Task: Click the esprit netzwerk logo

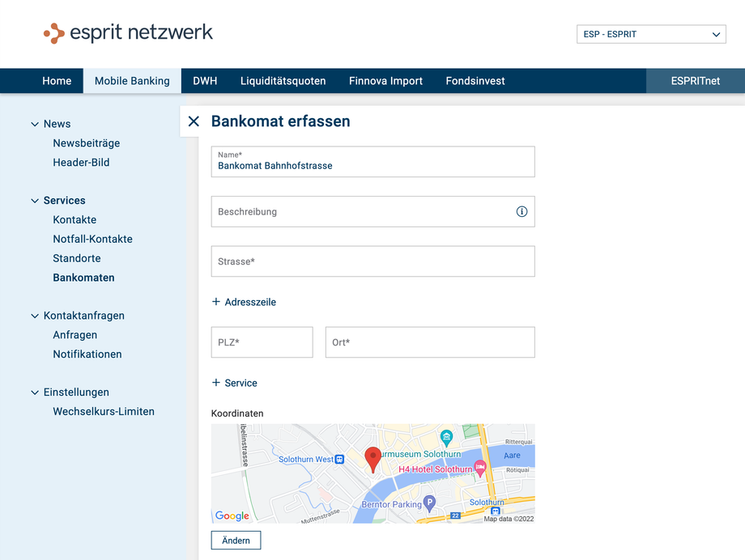Action: click(x=128, y=33)
